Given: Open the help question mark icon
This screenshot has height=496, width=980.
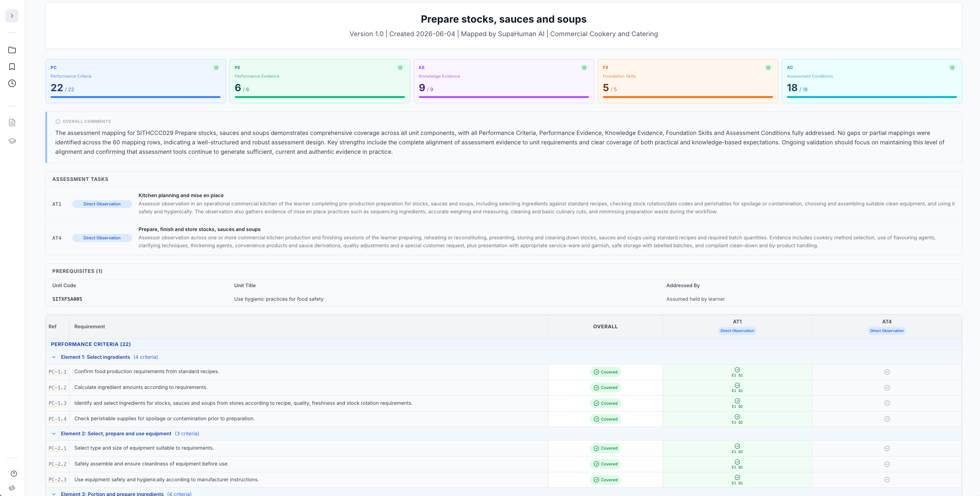Looking at the screenshot, I should tap(14, 473).
